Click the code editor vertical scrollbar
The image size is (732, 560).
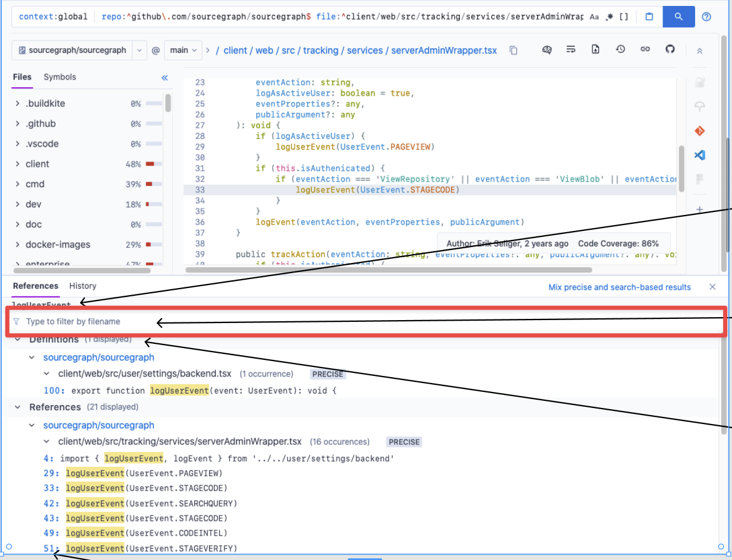pos(681,169)
